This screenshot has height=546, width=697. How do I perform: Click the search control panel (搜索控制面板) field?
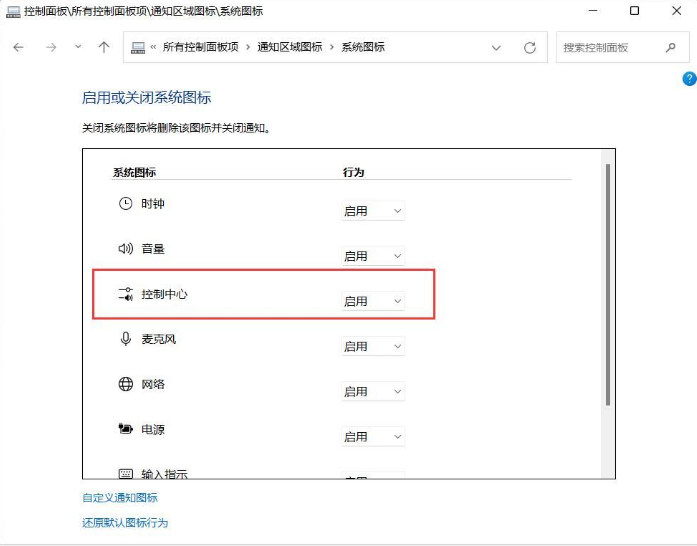[608, 47]
